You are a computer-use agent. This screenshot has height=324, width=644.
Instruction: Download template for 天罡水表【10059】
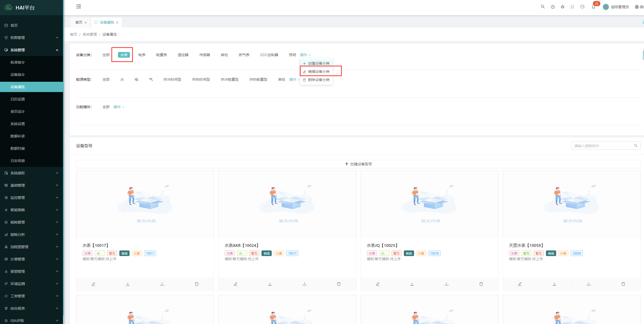point(589,284)
